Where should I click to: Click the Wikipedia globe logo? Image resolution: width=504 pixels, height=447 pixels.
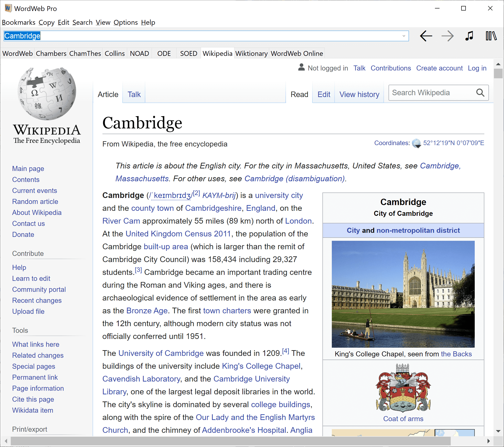(x=47, y=93)
